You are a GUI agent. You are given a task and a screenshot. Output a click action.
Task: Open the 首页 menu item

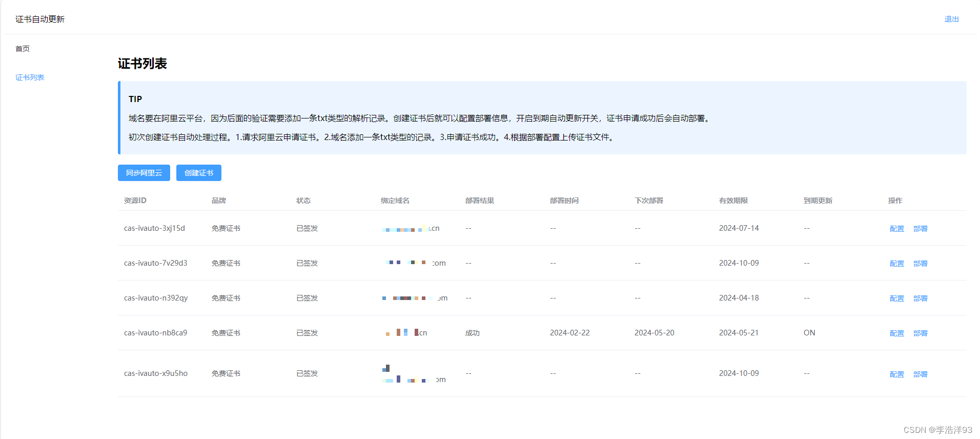[x=23, y=49]
